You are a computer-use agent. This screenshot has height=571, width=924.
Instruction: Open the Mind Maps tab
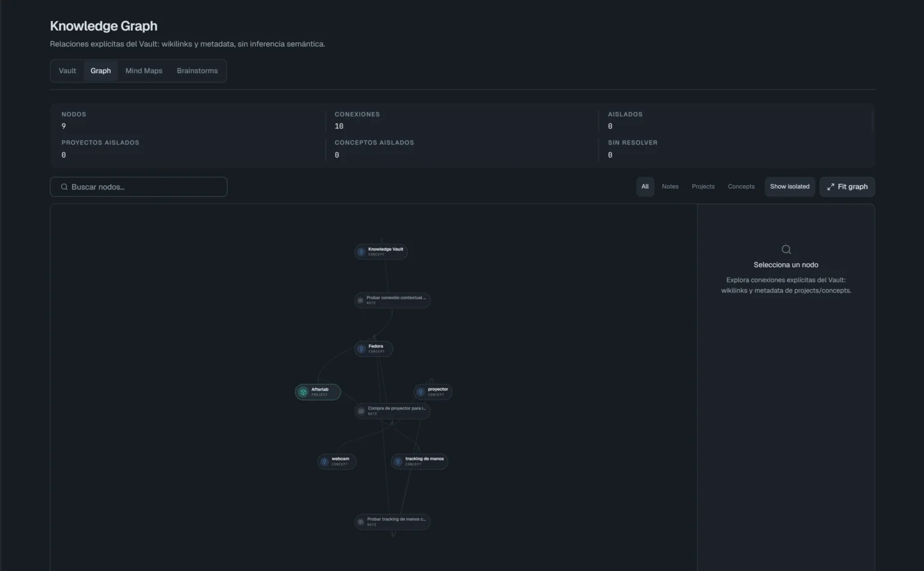(x=144, y=71)
